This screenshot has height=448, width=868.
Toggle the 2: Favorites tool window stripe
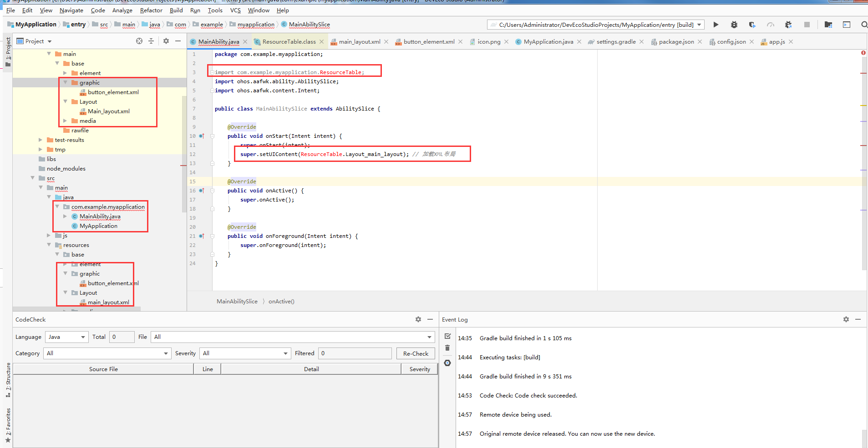click(8, 425)
